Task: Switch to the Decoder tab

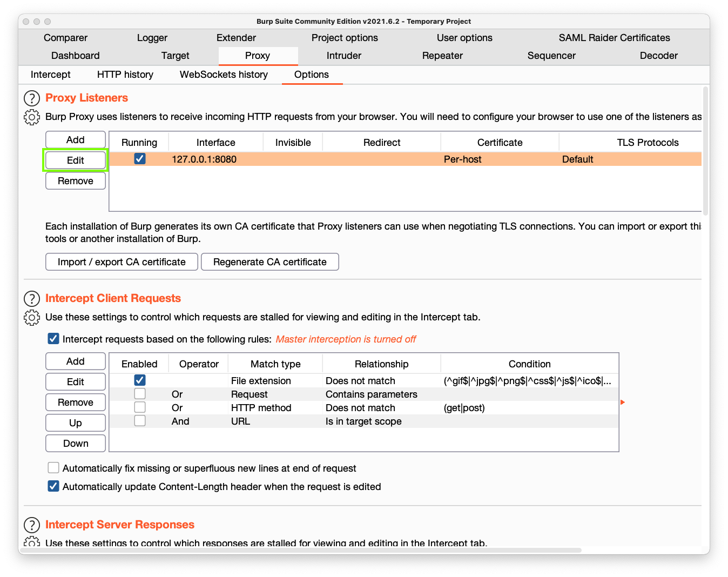Action: pyautogui.click(x=659, y=56)
